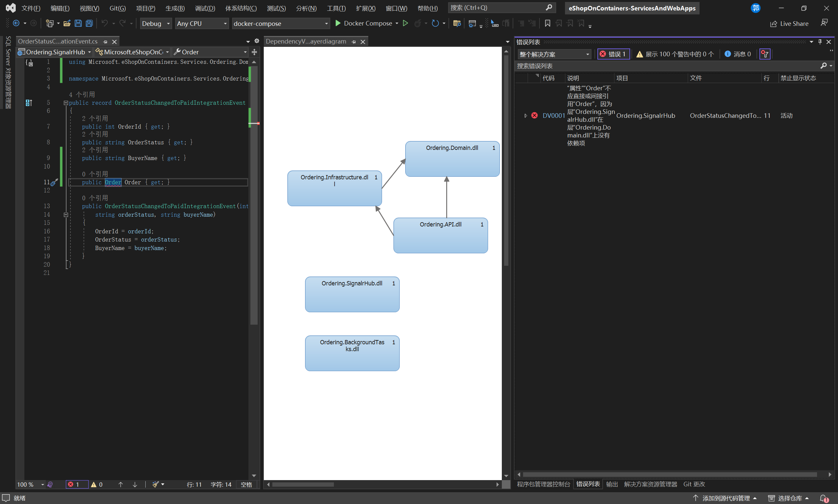Click the Save All toolbar icon

tap(89, 24)
